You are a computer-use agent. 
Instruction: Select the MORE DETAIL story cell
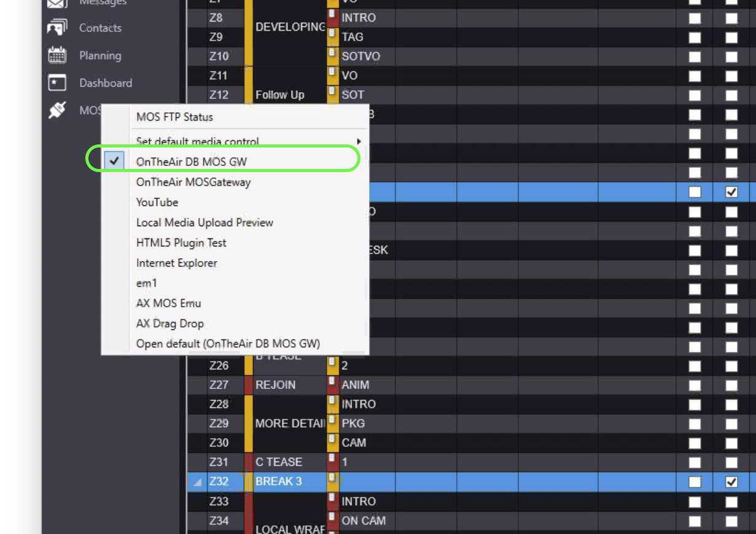point(289,423)
